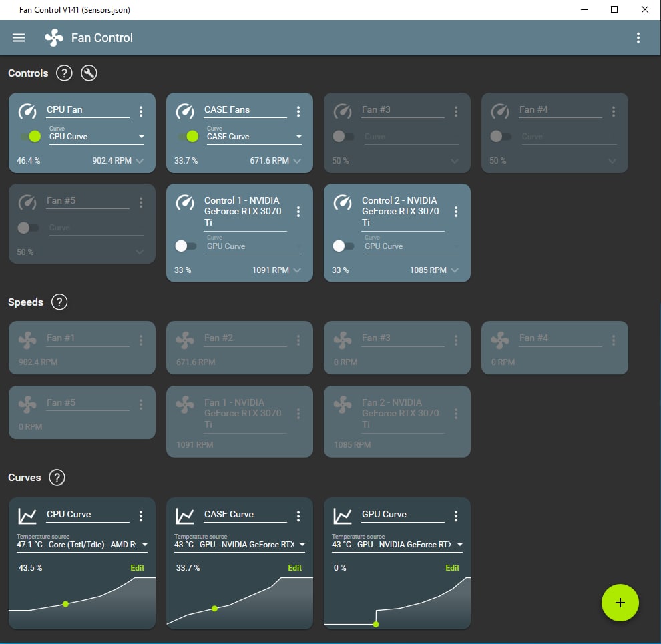Disable the CPU Fan control toggle
661x644 pixels.
tap(31, 137)
